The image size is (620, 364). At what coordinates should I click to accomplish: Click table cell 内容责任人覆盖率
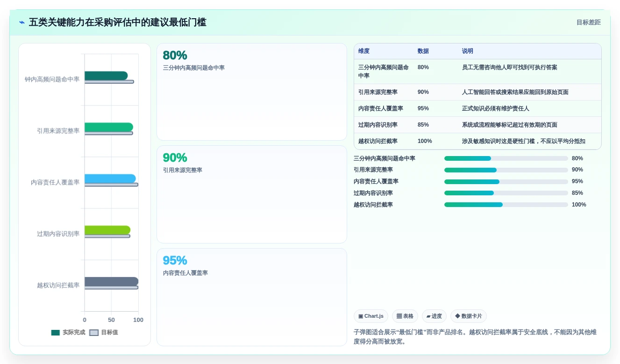[381, 108]
